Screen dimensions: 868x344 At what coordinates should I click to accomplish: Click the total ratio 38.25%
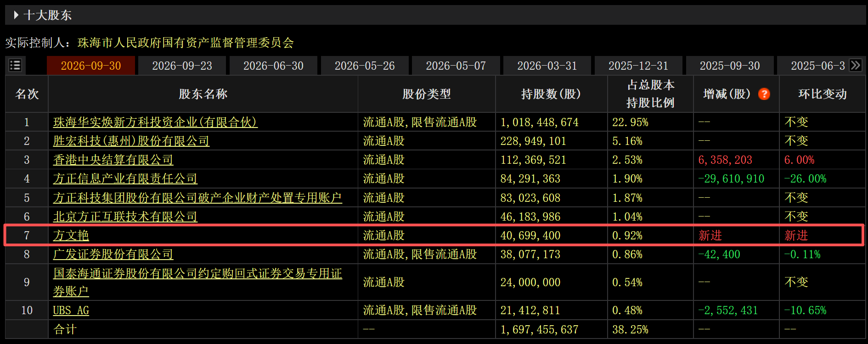[630, 330]
